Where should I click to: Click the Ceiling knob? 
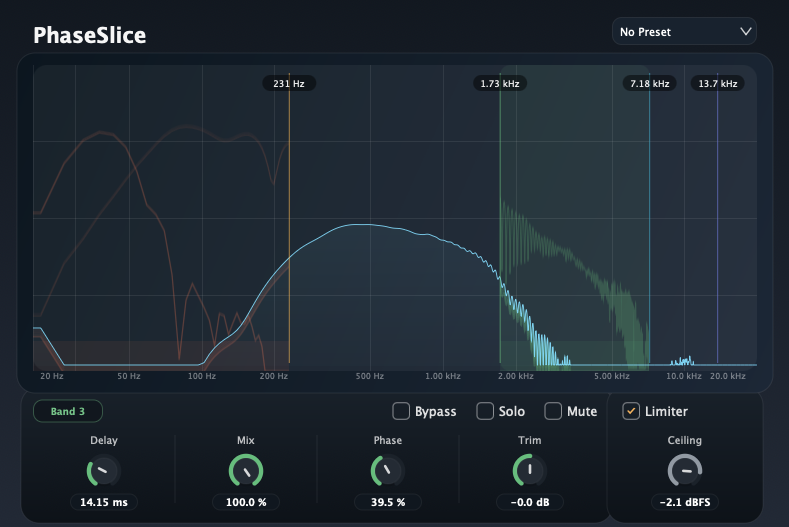(684, 471)
